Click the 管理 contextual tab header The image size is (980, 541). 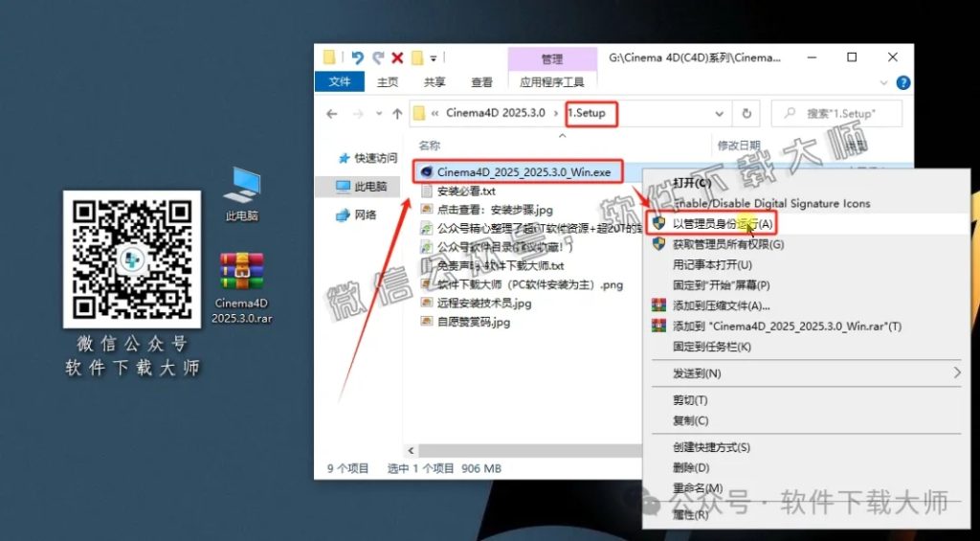(x=552, y=59)
